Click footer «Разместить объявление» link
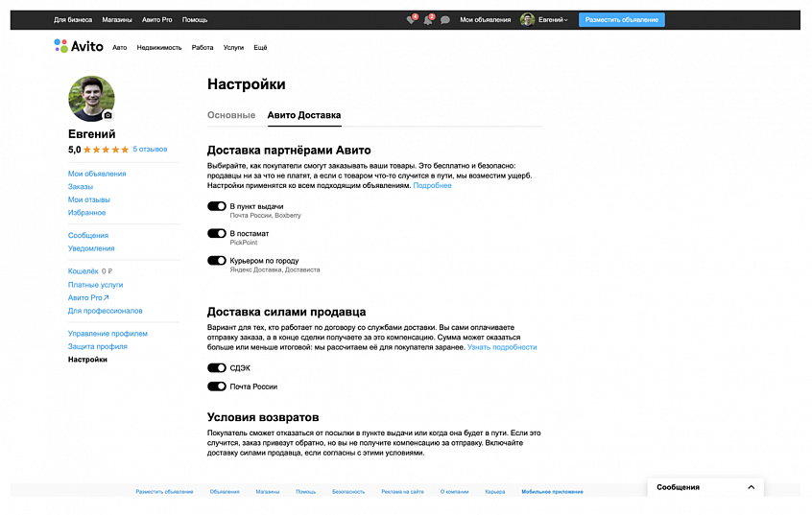The width and height of the screenshot is (812, 515). pyautogui.click(x=164, y=492)
